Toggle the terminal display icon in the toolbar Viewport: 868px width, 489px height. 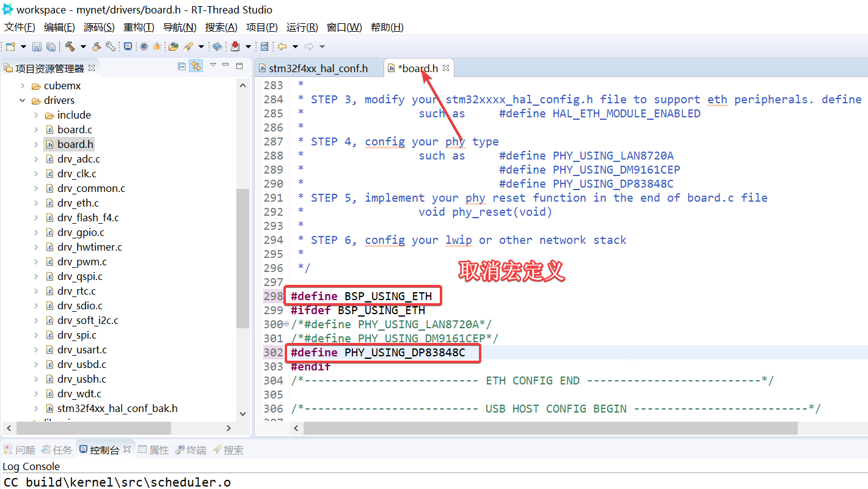point(128,46)
